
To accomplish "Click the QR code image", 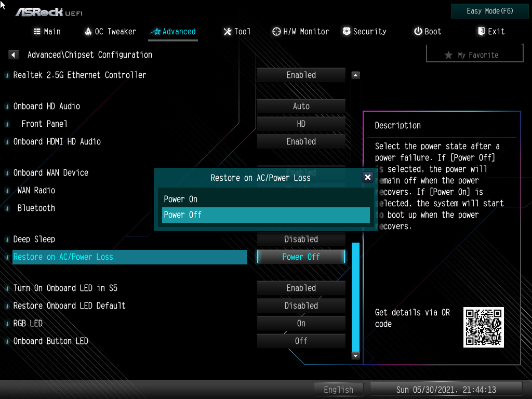I will click(484, 327).
